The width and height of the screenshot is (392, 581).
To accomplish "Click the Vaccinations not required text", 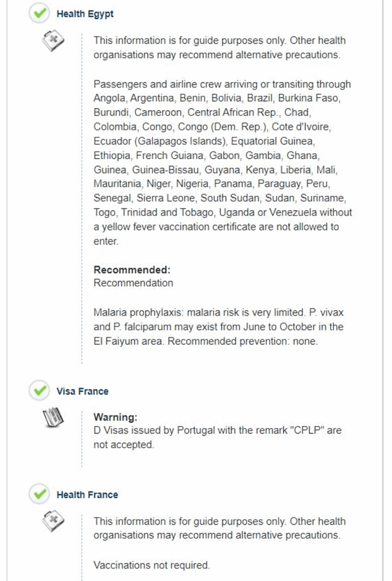I will [x=151, y=565].
